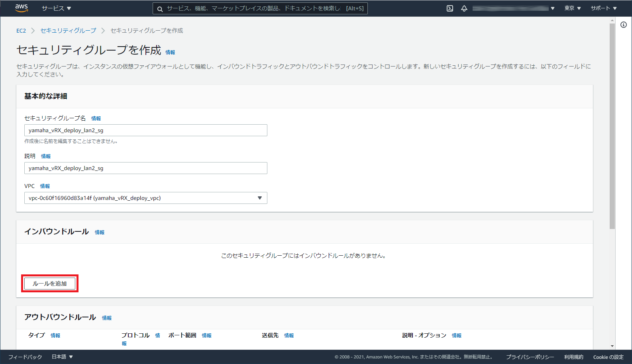Click the AWS logo home icon
Screen dimensions: 632x364
22,8
